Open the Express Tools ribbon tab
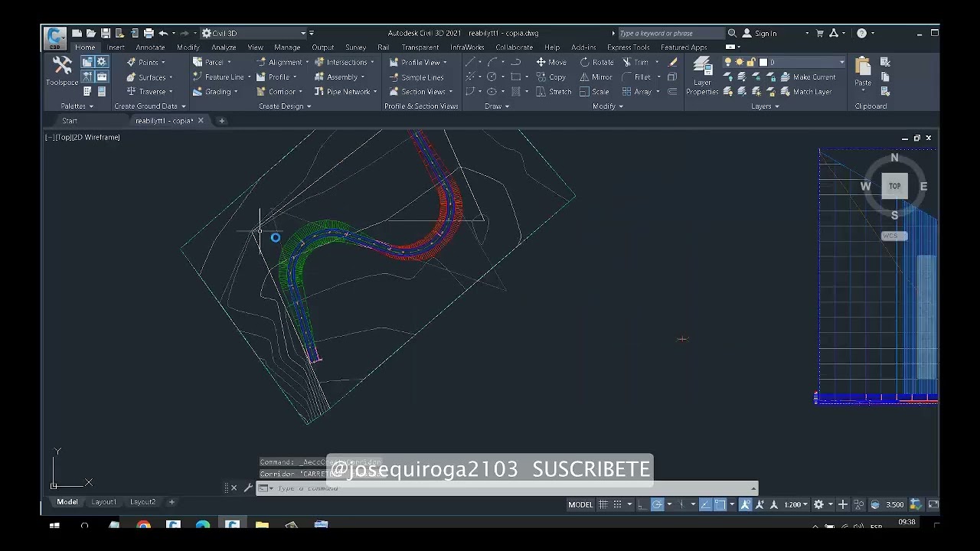 [628, 47]
